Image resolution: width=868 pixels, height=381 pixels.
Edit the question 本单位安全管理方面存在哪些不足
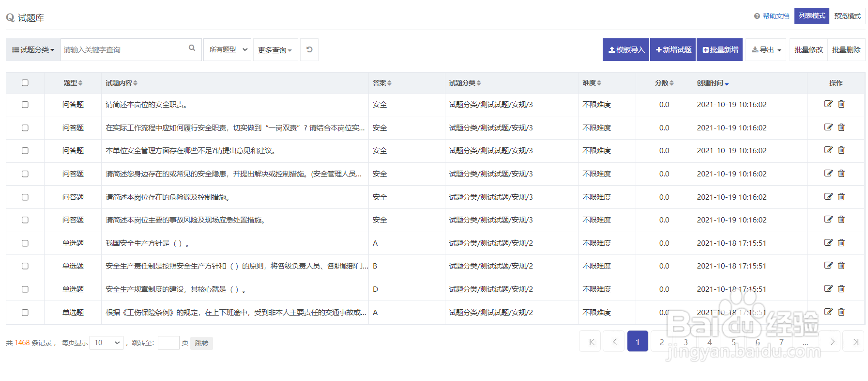point(828,150)
